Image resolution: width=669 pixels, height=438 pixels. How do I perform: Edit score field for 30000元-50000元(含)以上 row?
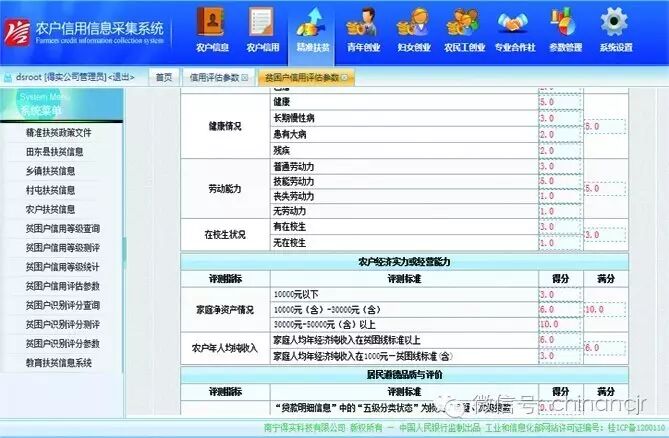[560, 325]
